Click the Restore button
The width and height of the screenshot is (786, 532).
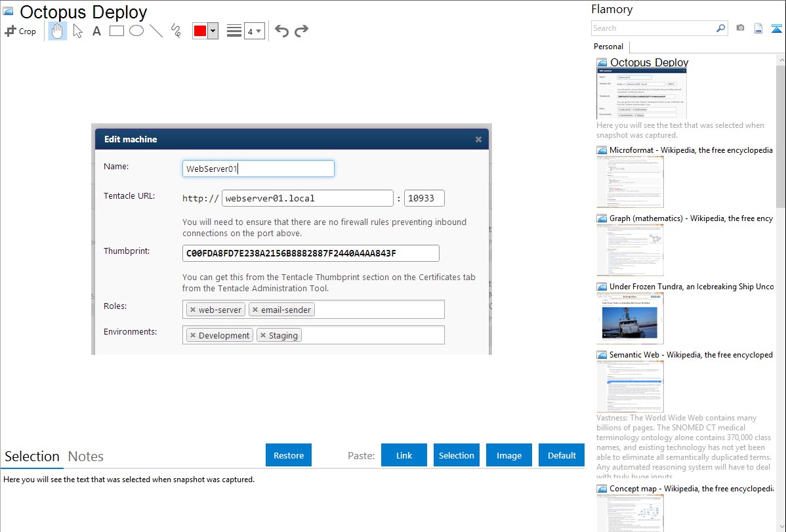289,455
